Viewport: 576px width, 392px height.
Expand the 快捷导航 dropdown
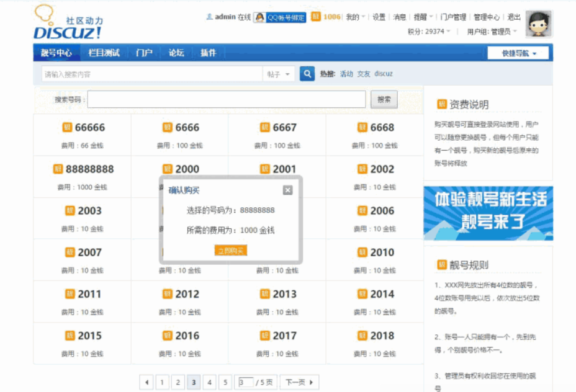[x=517, y=53]
